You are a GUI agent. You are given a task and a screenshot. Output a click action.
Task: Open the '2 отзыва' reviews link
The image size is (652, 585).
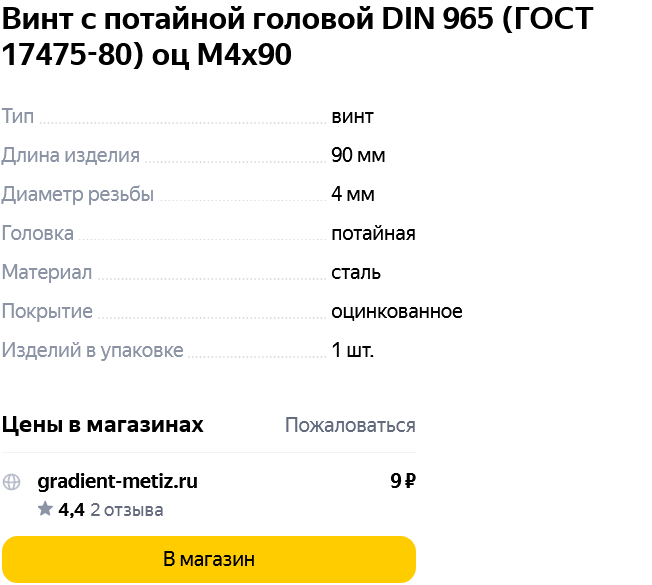pos(127,510)
